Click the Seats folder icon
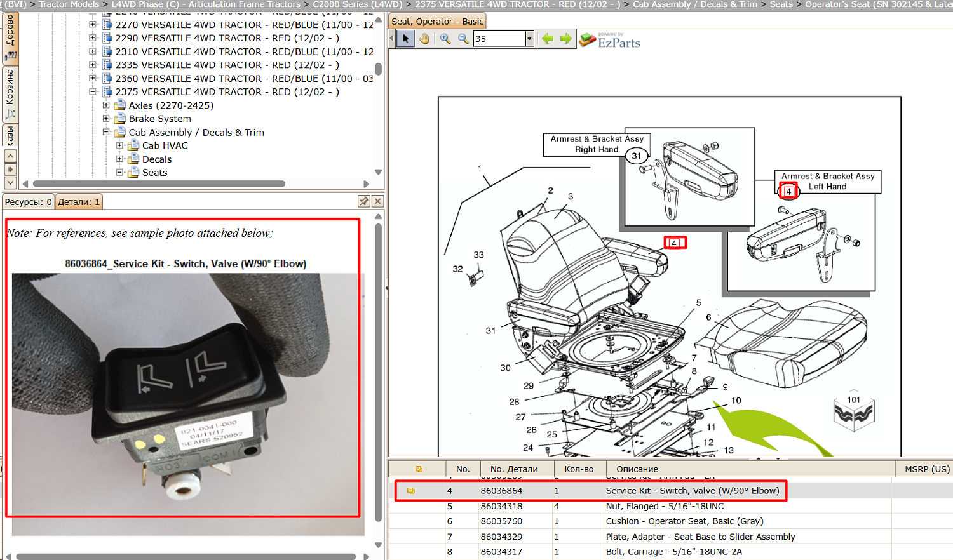 click(133, 173)
